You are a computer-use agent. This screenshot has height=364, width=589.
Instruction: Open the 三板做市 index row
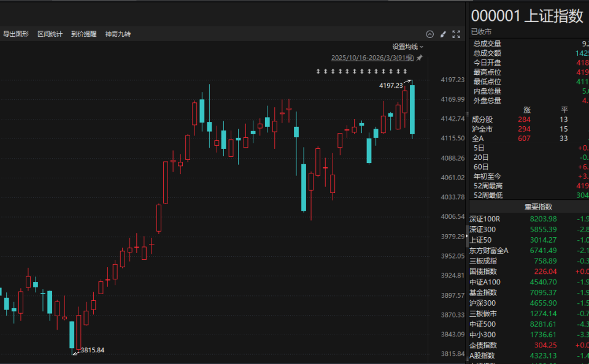(x=529, y=313)
